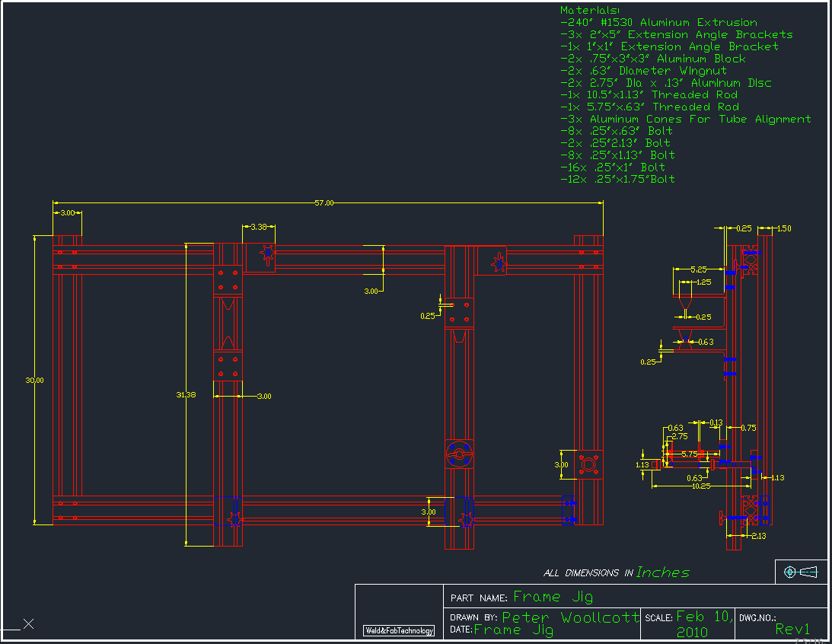The image size is (832, 644).
Task: Select the #1530 Aluminum Extrusion materials line
Action: pos(658,23)
